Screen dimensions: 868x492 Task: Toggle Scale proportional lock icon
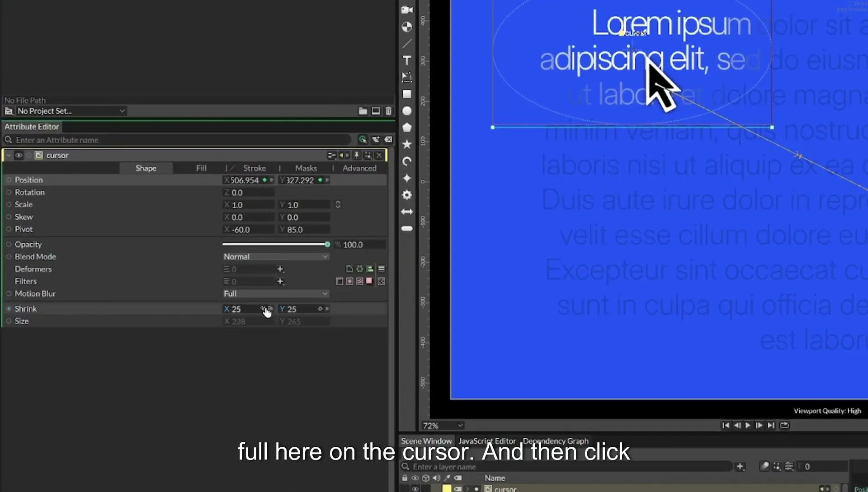338,204
